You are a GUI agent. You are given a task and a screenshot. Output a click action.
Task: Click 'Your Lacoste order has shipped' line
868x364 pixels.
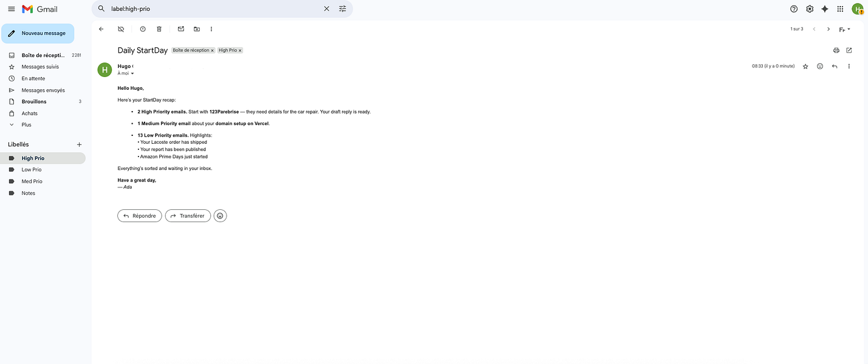174,142
